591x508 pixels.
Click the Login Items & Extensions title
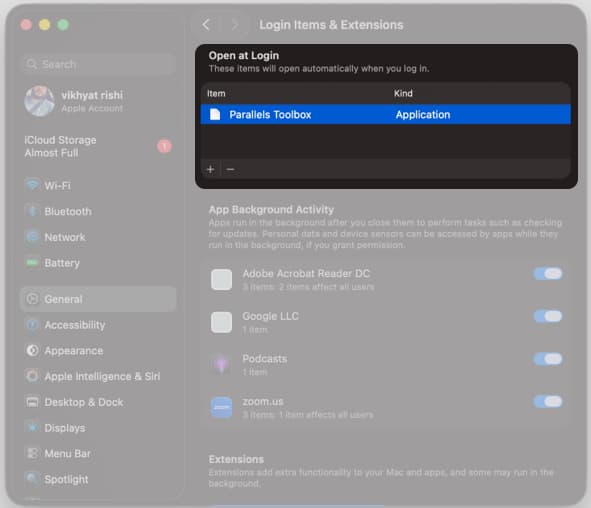331,25
